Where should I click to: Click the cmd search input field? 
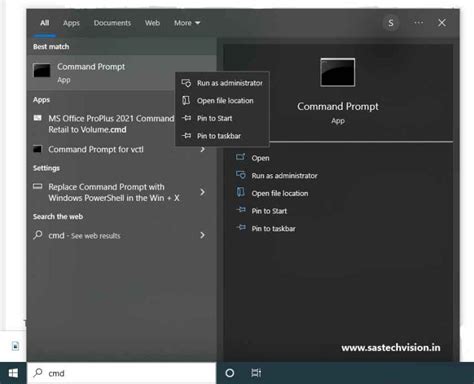pos(122,373)
